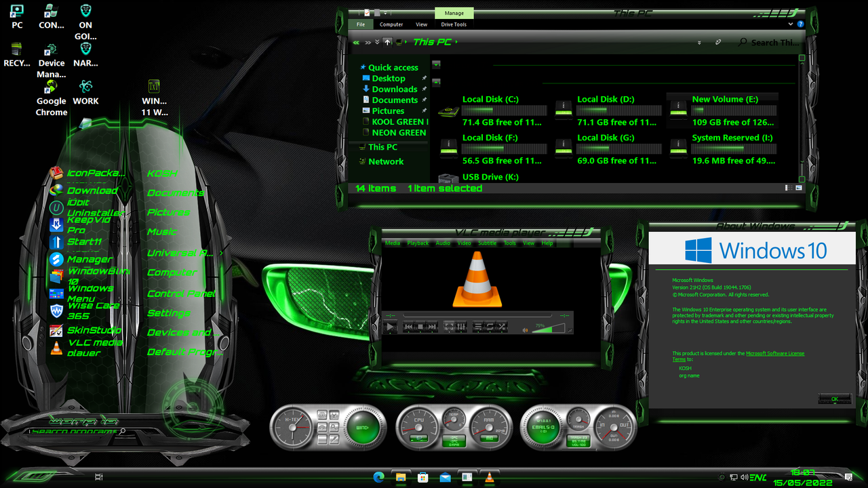Select Local Disk (G:) drive
This screenshot has width=868, height=488.
(x=607, y=149)
